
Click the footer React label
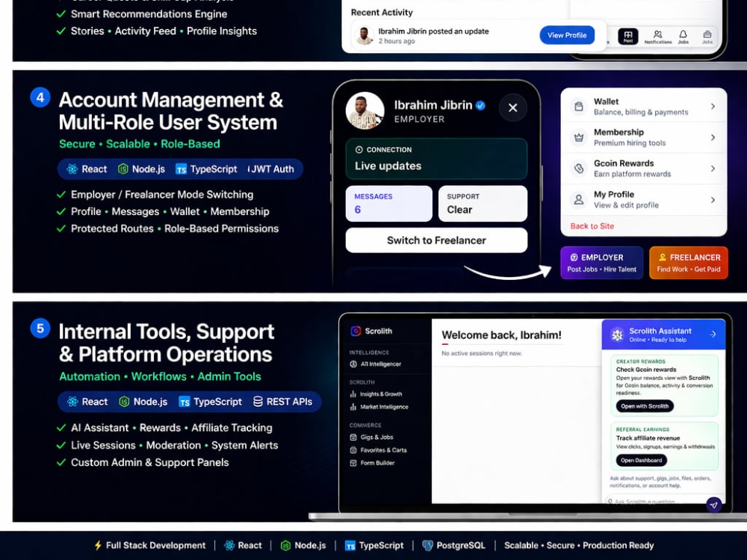coord(249,546)
